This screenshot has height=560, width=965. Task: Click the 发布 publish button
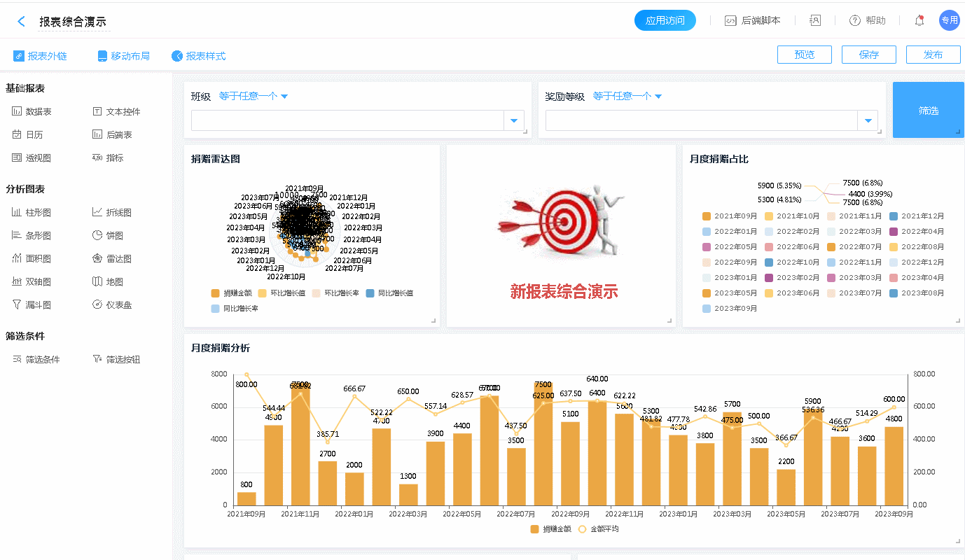pyautogui.click(x=933, y=55)
